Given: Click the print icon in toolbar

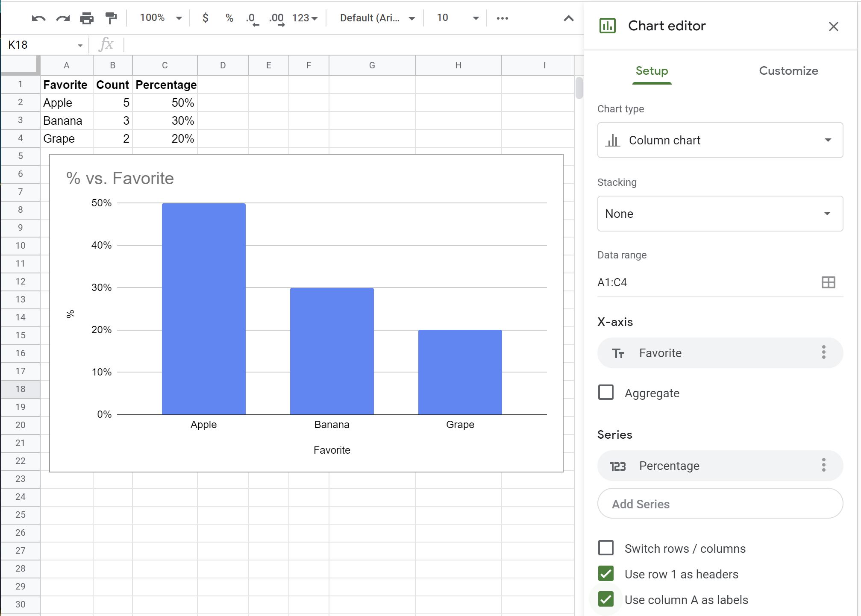Looking at the screenshot, I should click(x=85, y=18).
